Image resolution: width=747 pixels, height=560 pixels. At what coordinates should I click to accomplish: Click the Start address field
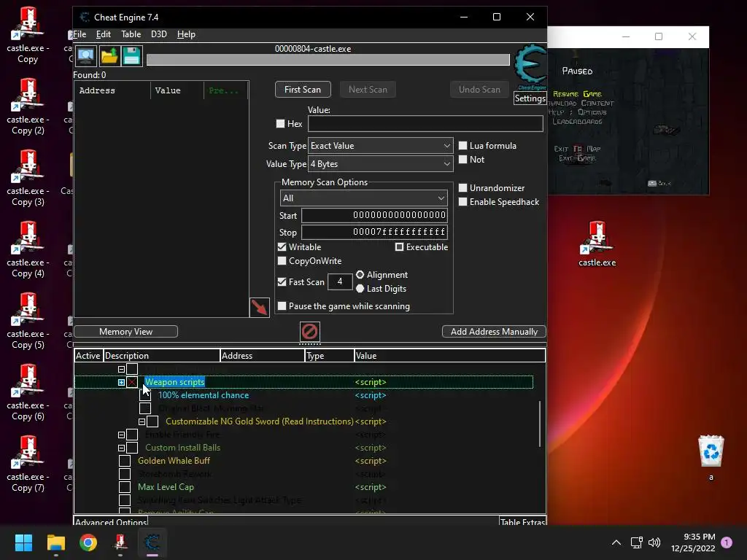(x=374, y=215)
